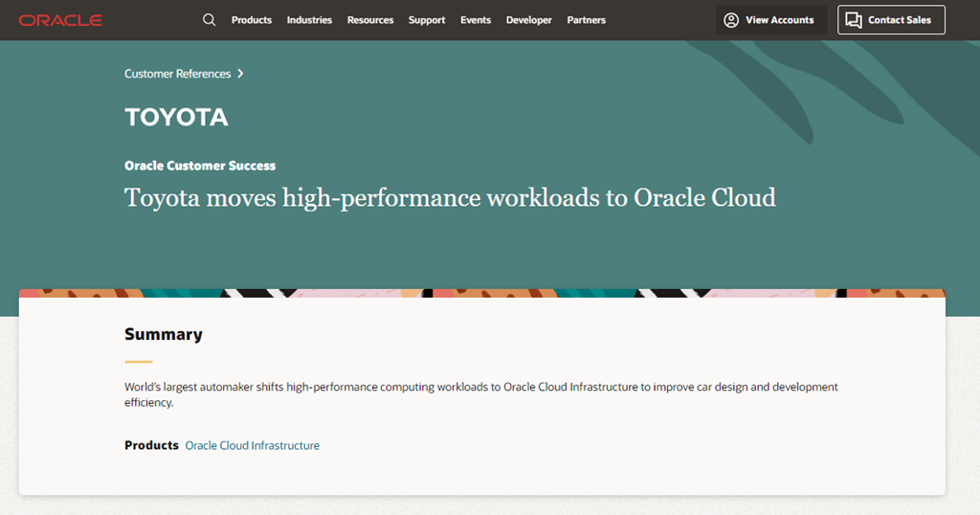Select Events in the top navigation
This screenshot has height=515, width=980.
click(476, 20)
